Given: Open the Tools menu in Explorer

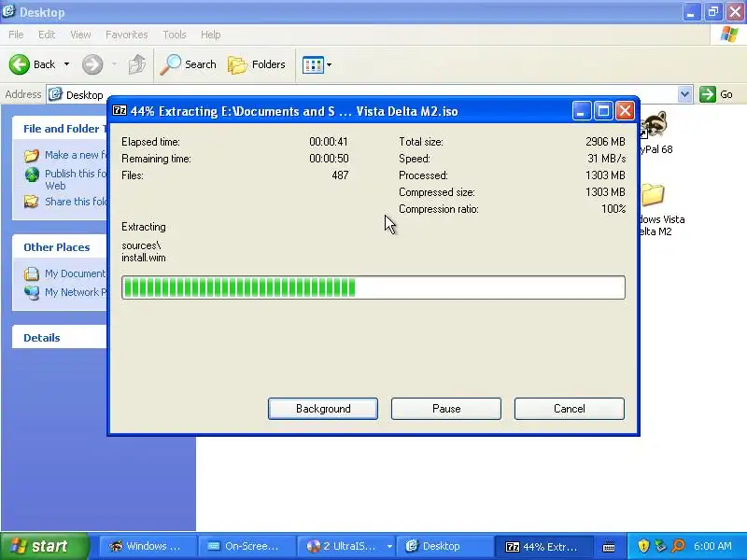Looking at the screenshot, I should click(x=175, y=35).
